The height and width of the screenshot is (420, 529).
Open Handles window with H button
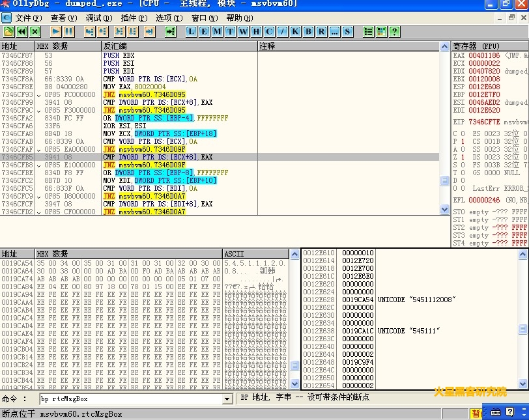coord(256,31)
